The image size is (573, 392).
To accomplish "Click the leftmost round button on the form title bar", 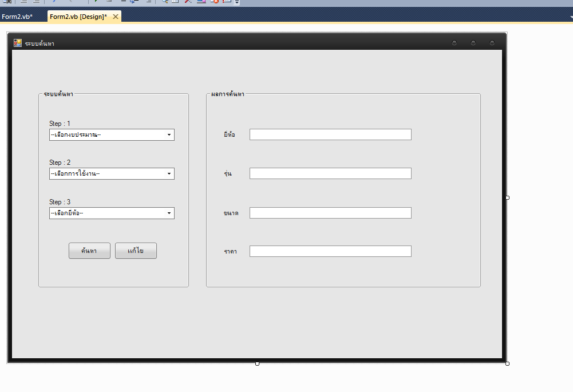I will coord(455,43).
